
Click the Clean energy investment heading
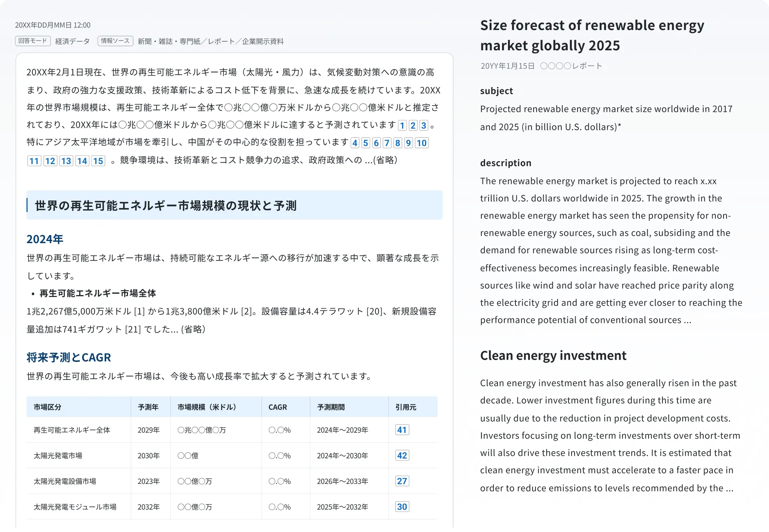point(553,356)
